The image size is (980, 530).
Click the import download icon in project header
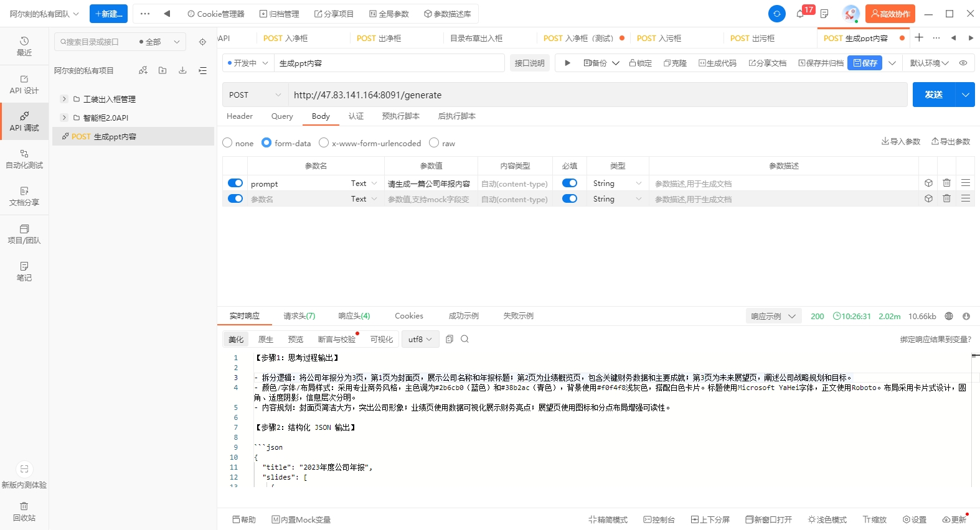182,70
